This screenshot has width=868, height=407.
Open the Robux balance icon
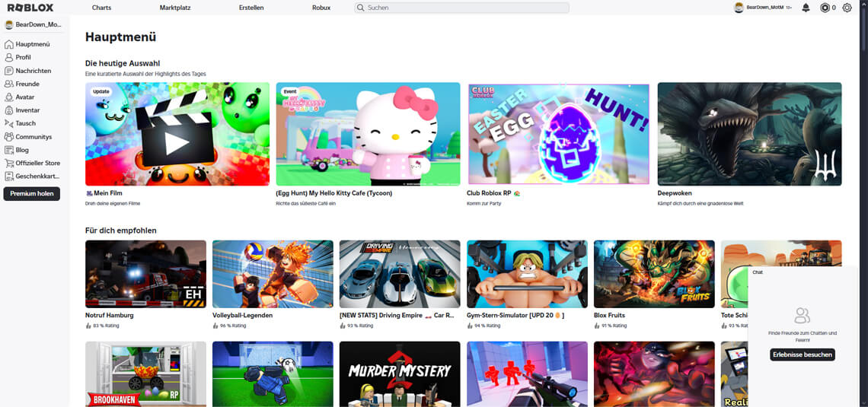[x=825, y=8]
